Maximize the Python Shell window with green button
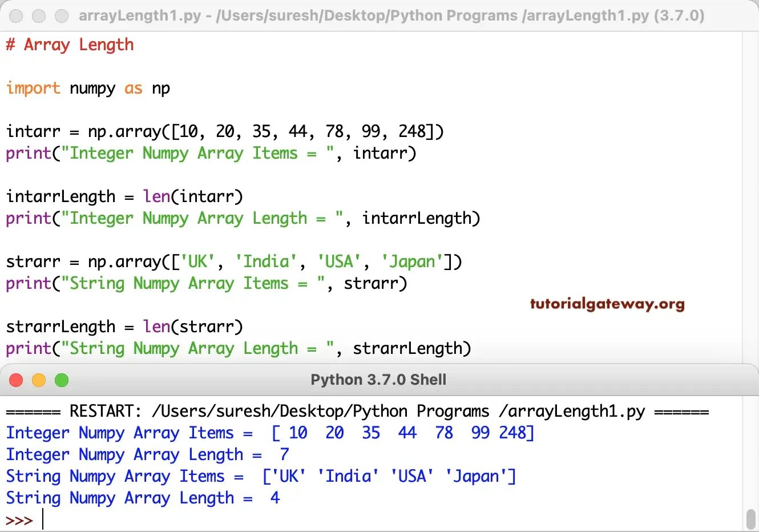759x532 pixels. (x=62, y=380)
